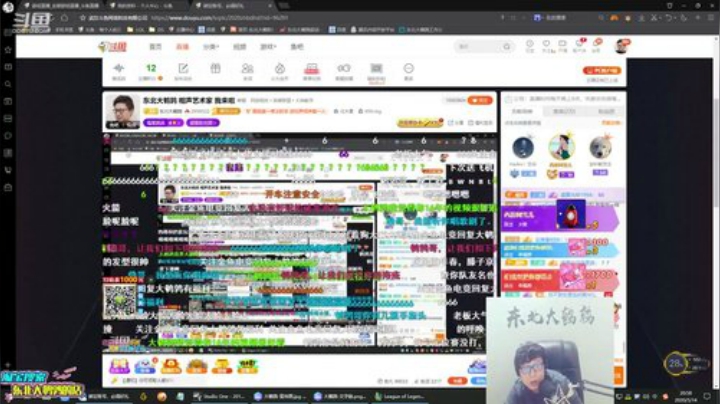Click the orange follow button in room header
The width and height of the screenshot is (720, 404).
click(x=480, y=100)
